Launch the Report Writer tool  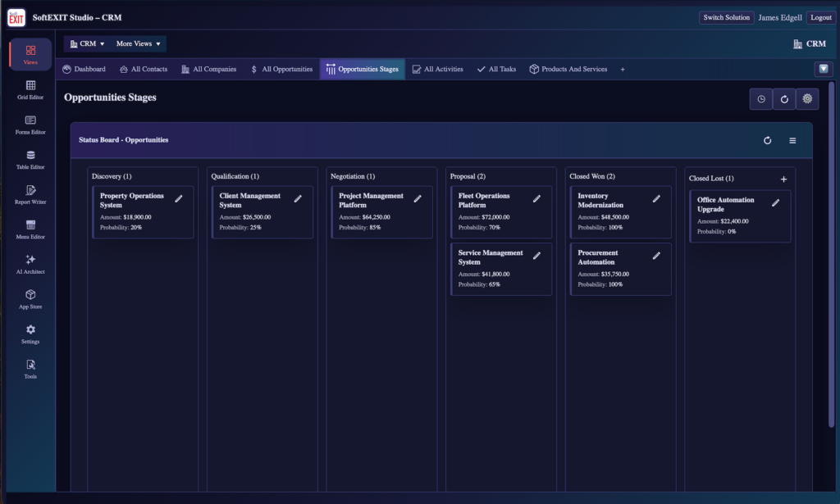pos(30,194)
